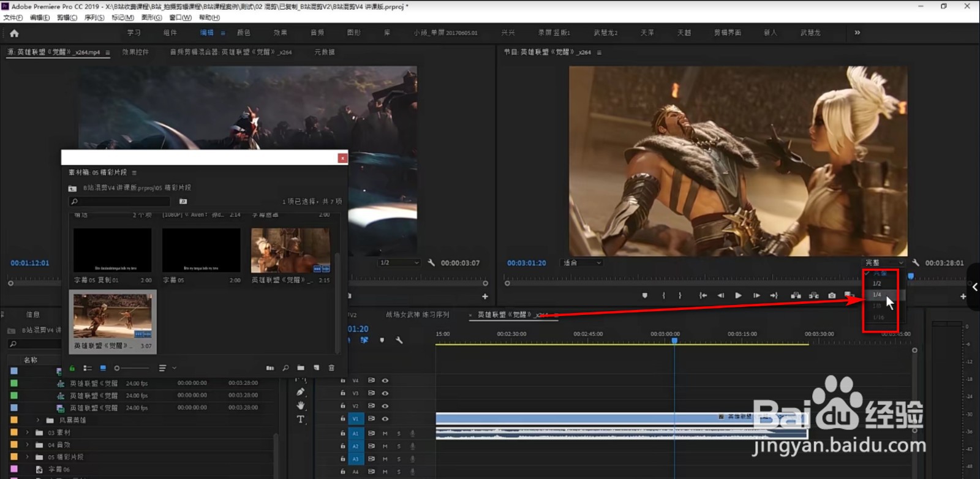The width and height of the screenshot is (980, 479).
Task: Open the 素材箱 05 精彩片段 panel menu
Action: [x=134, y=173]
